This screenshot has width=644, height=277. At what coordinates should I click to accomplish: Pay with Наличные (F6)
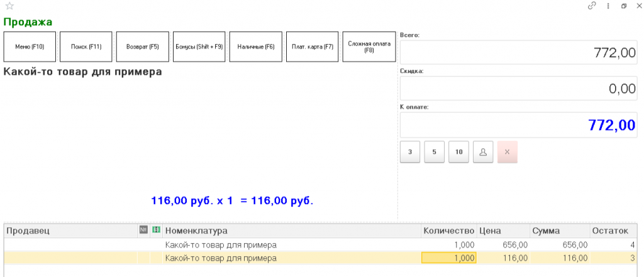(x=256, y=46)
